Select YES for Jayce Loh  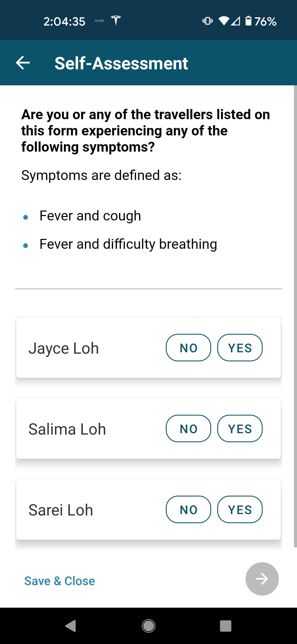[240, 348]
